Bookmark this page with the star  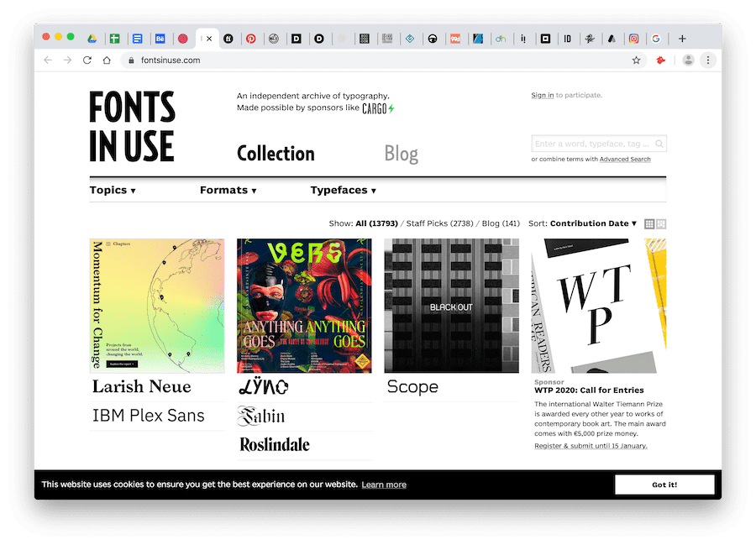click(x=637, y=60)
